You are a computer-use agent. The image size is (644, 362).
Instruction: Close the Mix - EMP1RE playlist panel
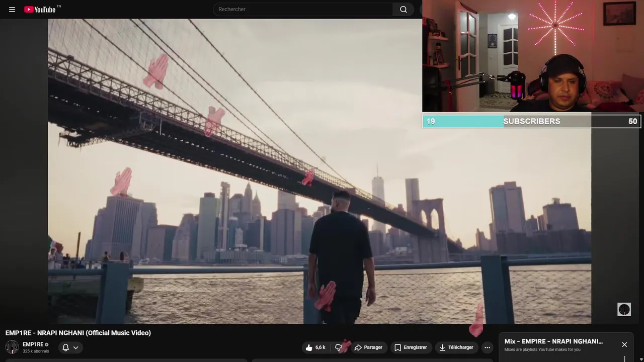click(x=624, y=344)
